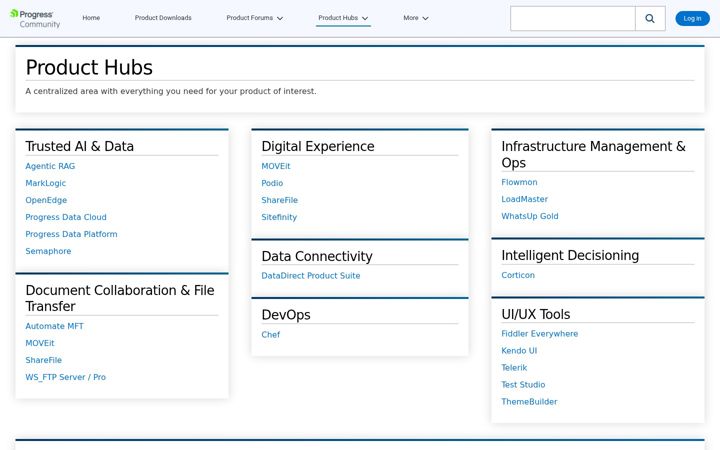Select the OpenEdge link
The image size is (720, 450).
click(x=46, y=200)
